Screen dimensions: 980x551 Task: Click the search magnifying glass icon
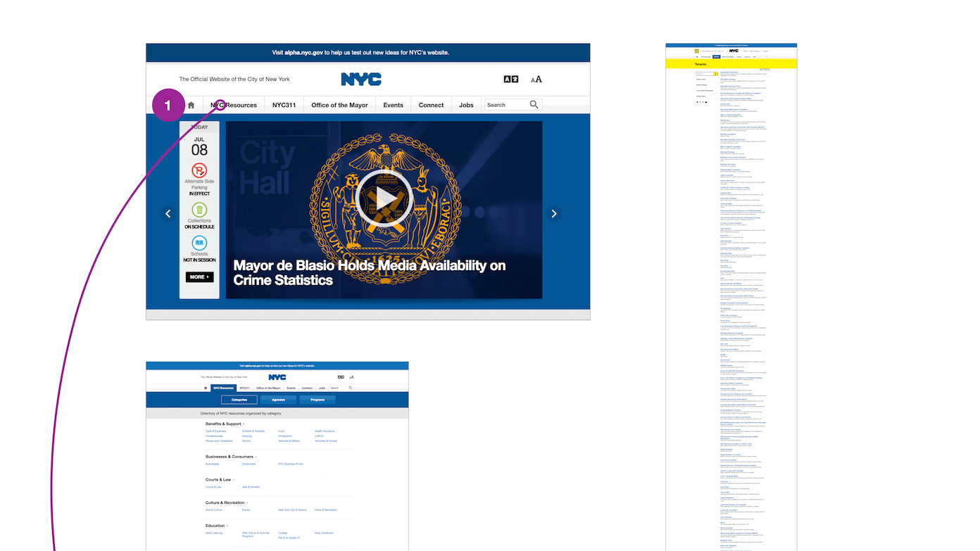534,104
